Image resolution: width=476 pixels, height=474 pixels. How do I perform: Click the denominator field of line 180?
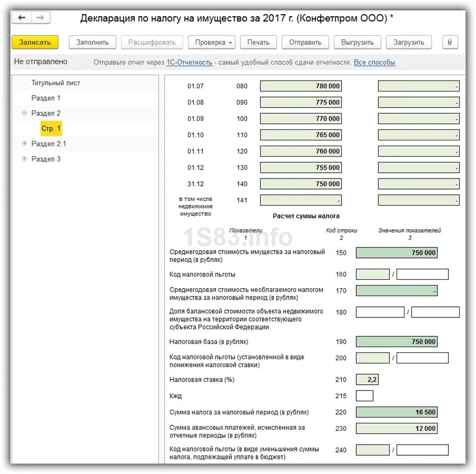[x=435, y=312]
